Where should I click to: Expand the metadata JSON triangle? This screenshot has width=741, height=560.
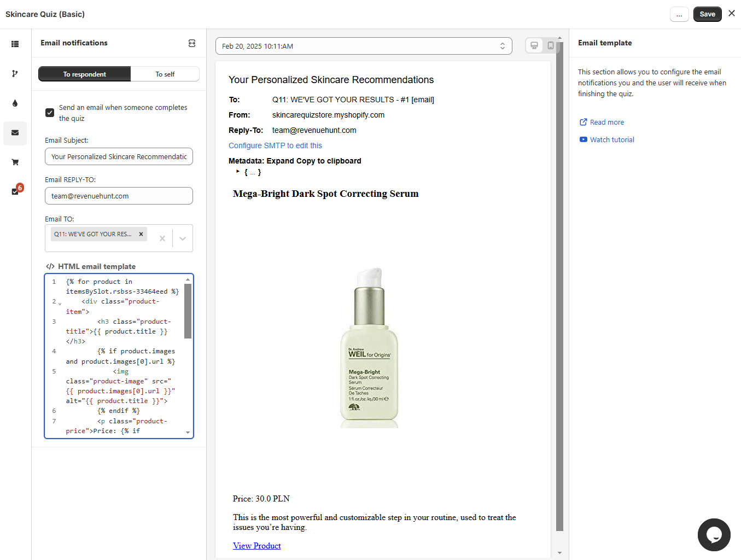[x=238, y=172]
